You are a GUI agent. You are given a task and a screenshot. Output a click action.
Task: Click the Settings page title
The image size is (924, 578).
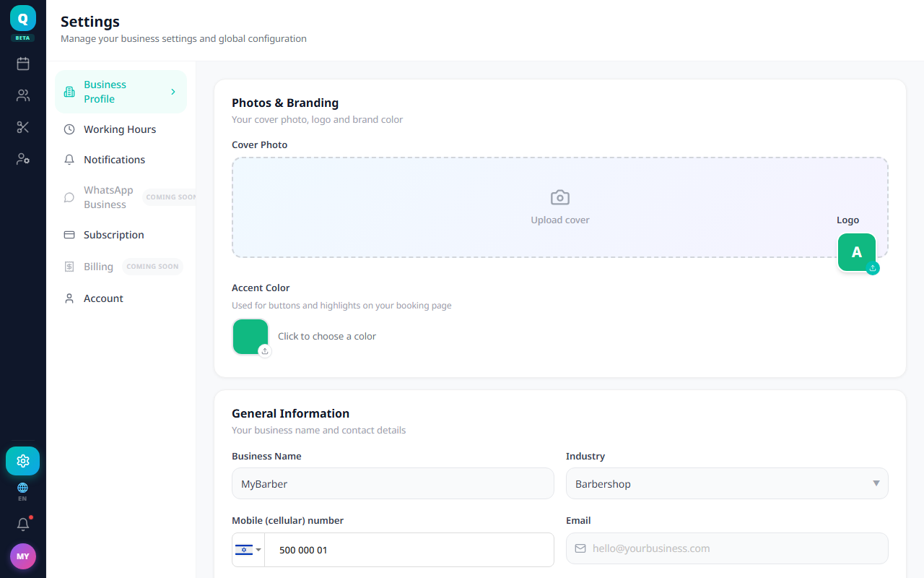pyautogui.click(x=90, y=22)
